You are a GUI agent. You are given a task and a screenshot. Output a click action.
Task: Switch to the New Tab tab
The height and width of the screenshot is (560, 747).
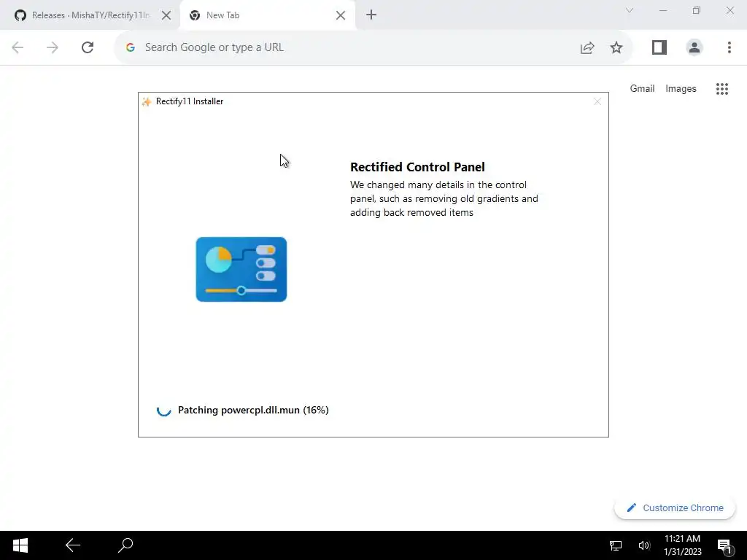(x=267, y=15)
